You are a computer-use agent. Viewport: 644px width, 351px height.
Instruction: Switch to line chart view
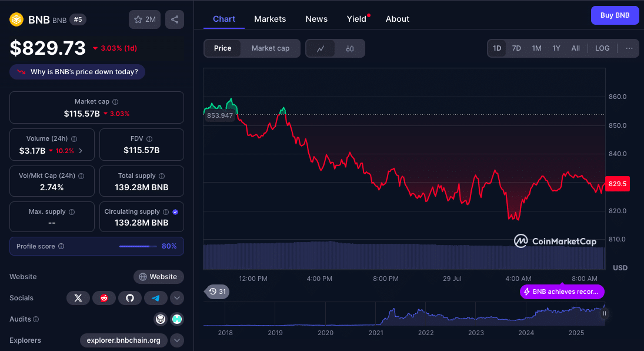click(321, 48)
